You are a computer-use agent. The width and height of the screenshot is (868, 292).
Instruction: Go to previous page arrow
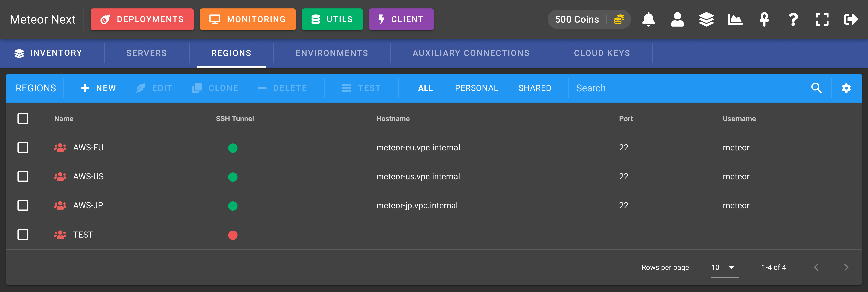click(x=816, y=267)
